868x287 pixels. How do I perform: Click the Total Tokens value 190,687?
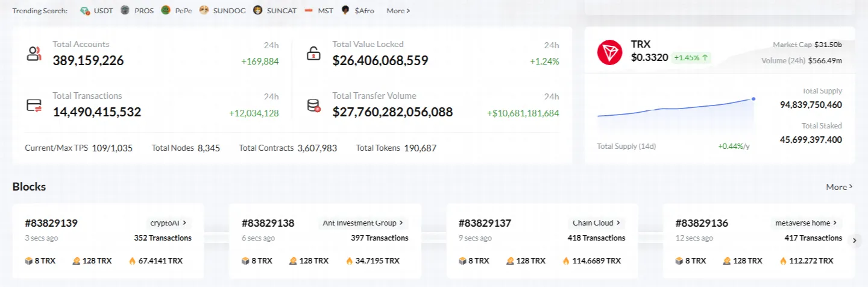pyautogui.click(x=420, y=148)
